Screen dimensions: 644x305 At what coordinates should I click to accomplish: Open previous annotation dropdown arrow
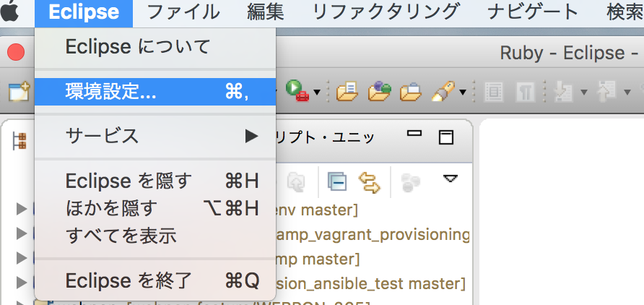click(x=627, y=92)
